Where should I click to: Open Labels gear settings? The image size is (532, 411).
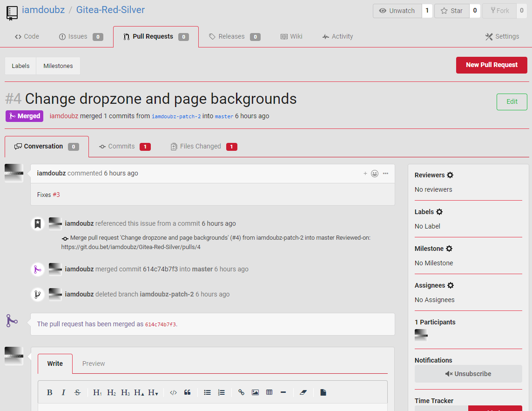439,212
